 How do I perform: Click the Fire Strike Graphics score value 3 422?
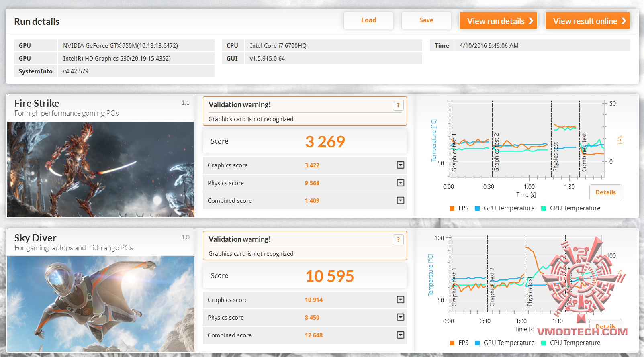point(312,165)
